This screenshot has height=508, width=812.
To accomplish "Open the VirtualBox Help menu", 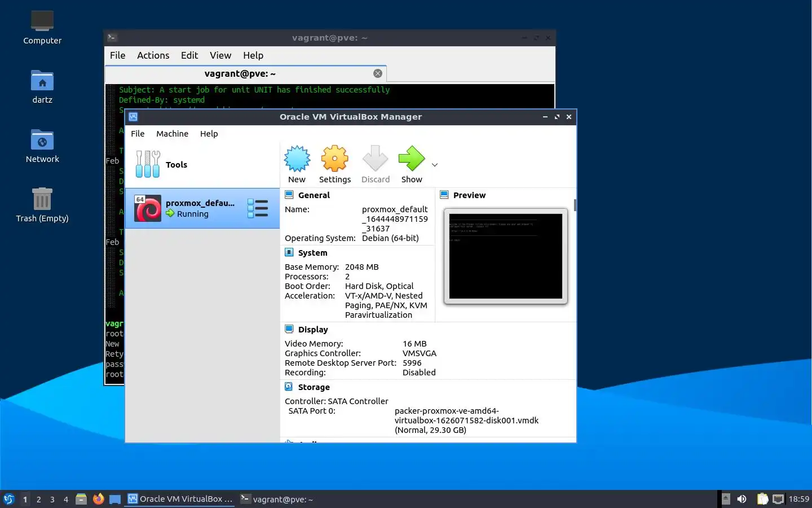I will (209, 134).
